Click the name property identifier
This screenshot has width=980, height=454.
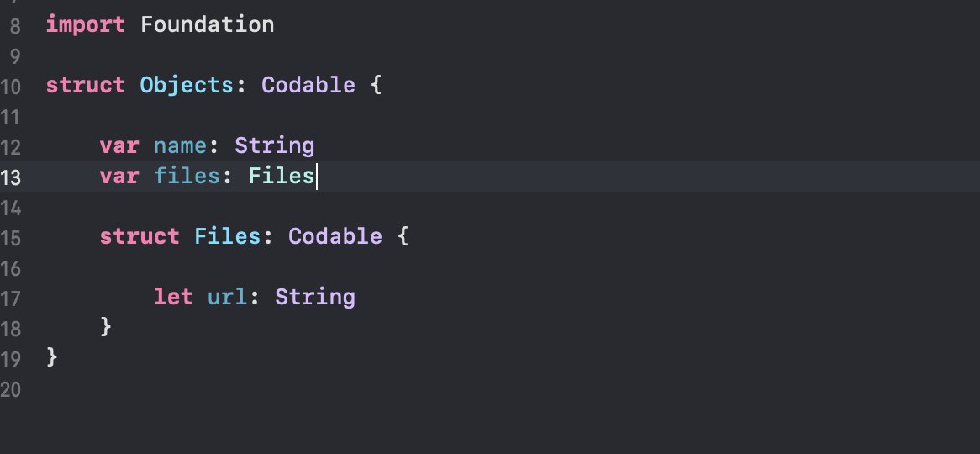180,145
